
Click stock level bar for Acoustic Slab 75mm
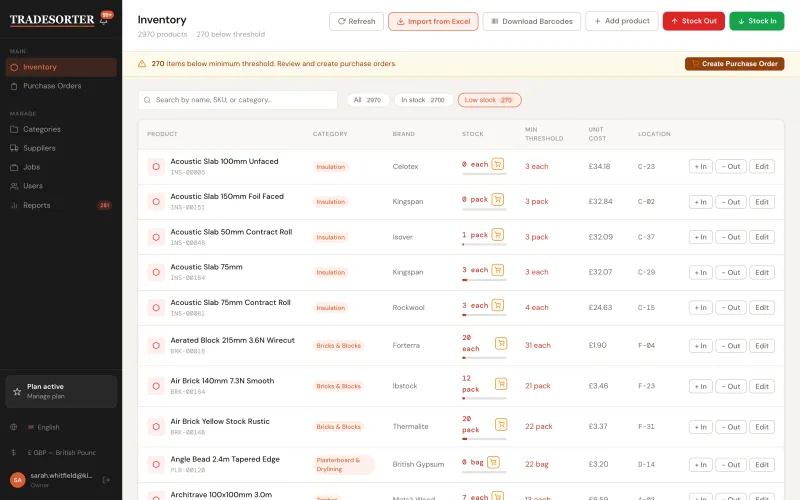484,280
